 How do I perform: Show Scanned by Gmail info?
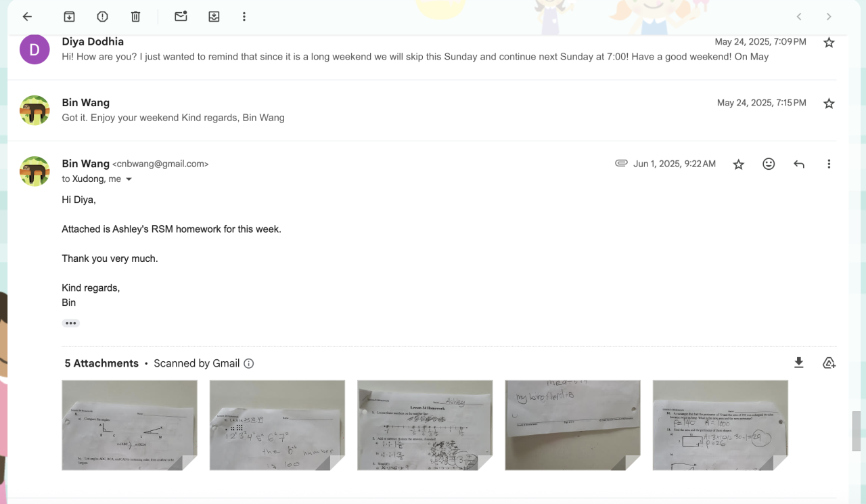click(248, 364)
